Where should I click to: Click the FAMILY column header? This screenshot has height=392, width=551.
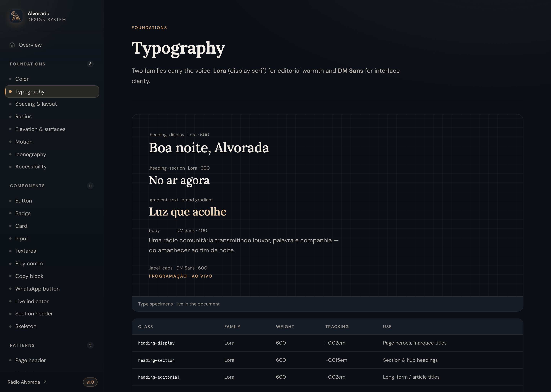point(232,327)
